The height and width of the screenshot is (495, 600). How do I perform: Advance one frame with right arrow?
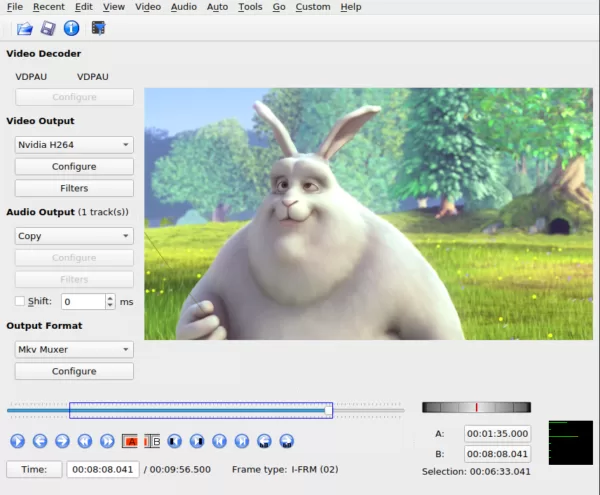[x=62, y=441]
